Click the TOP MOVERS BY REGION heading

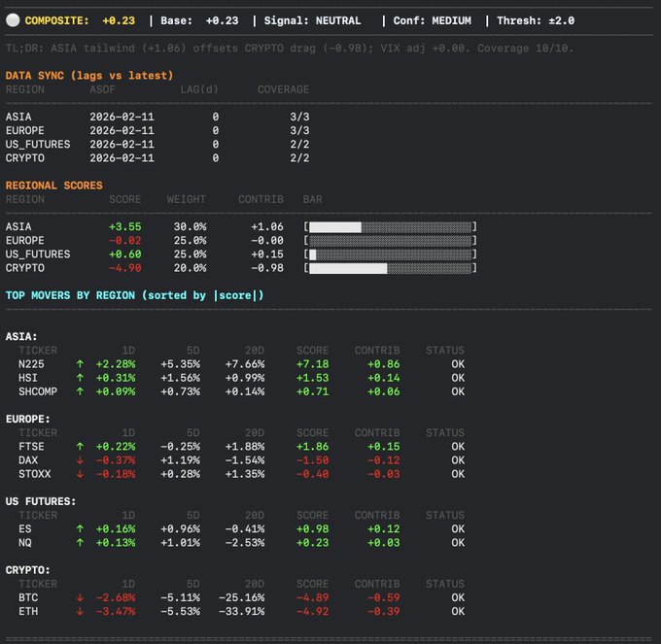click(135, 294)
